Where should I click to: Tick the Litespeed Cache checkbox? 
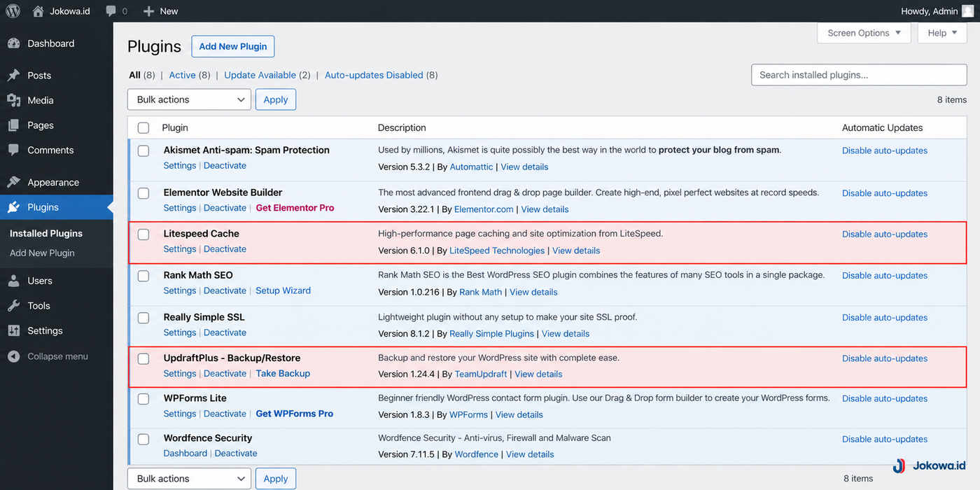pyautogui.click(x=143, y=234)
